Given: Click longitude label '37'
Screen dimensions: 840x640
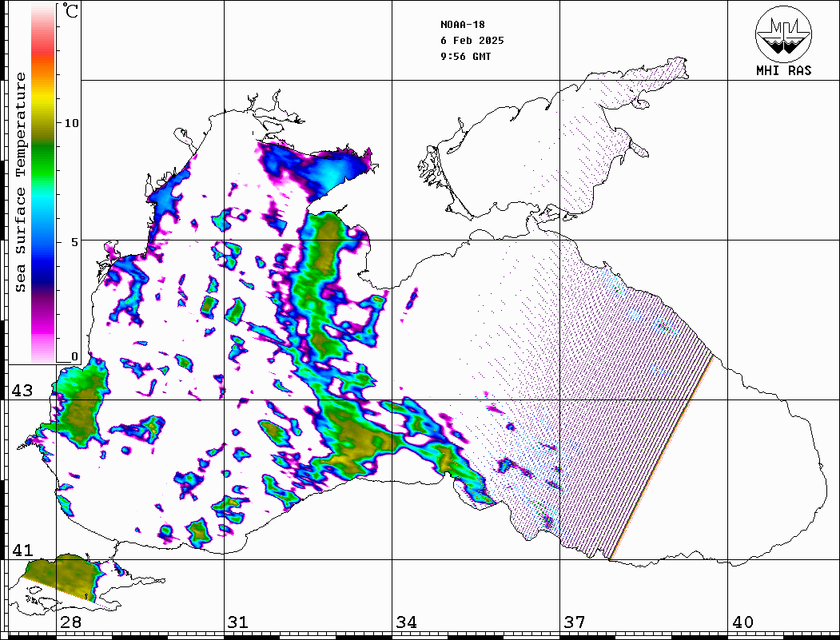Looking at the screenshot, I should click(x=575, y=622).
